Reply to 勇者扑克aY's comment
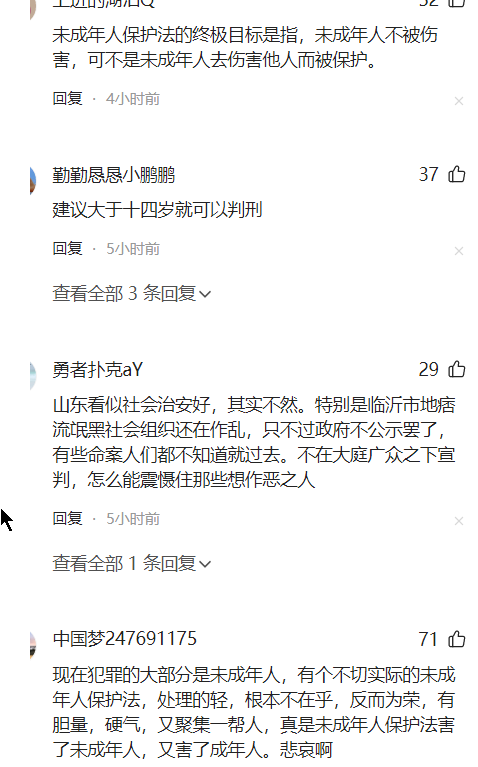Image resolution: width=478 pixels, height=767 pixels. [68, 519]
